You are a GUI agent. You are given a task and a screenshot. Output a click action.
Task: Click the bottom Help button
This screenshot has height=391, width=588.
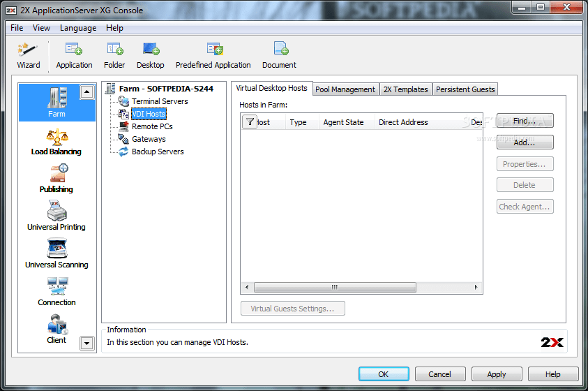coord(552,374)
